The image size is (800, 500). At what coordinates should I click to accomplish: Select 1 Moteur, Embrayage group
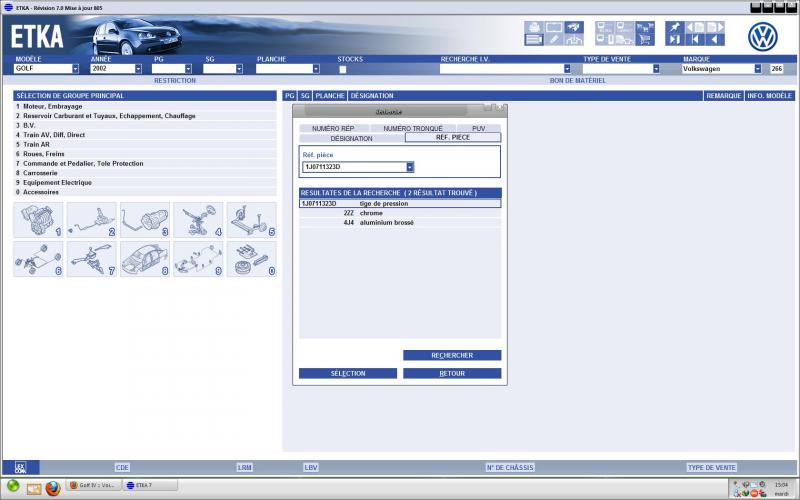pos(145,107)
